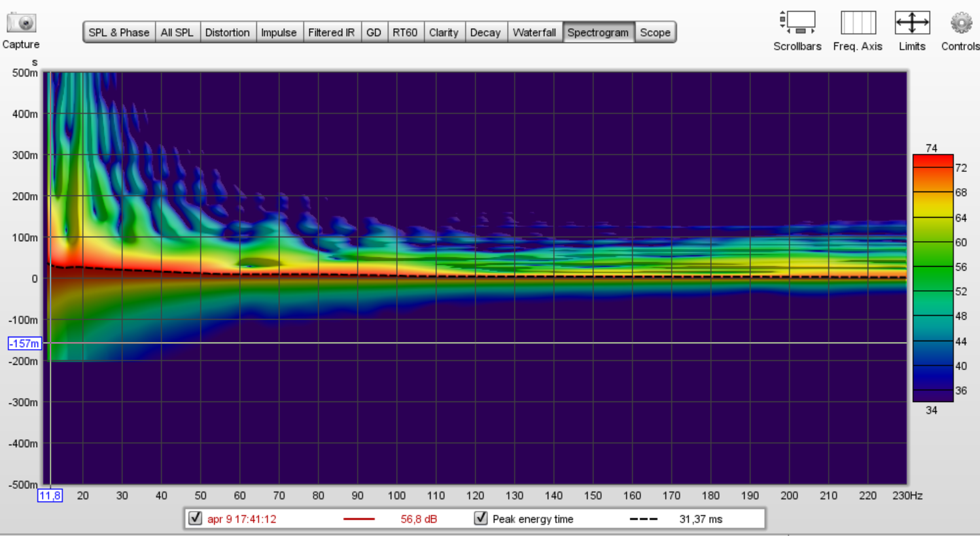Click the Capture camera icon

[21, 24]
